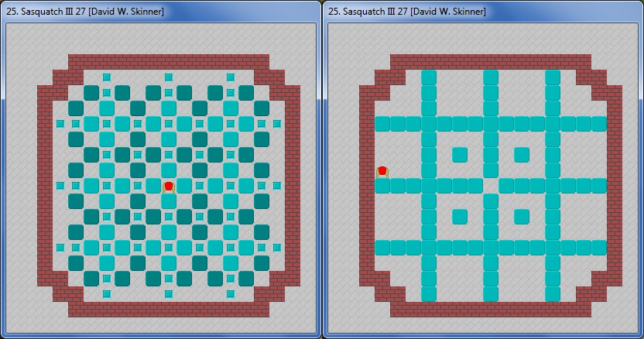Click isolated box in lower-right quadrant, right window

pos(522,217)
